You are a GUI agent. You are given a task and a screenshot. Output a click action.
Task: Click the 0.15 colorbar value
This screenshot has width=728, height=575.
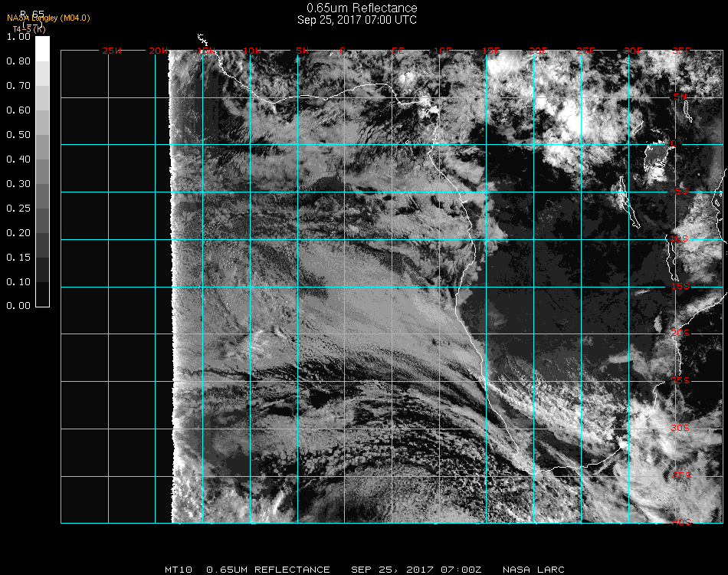tap(18, 258)
